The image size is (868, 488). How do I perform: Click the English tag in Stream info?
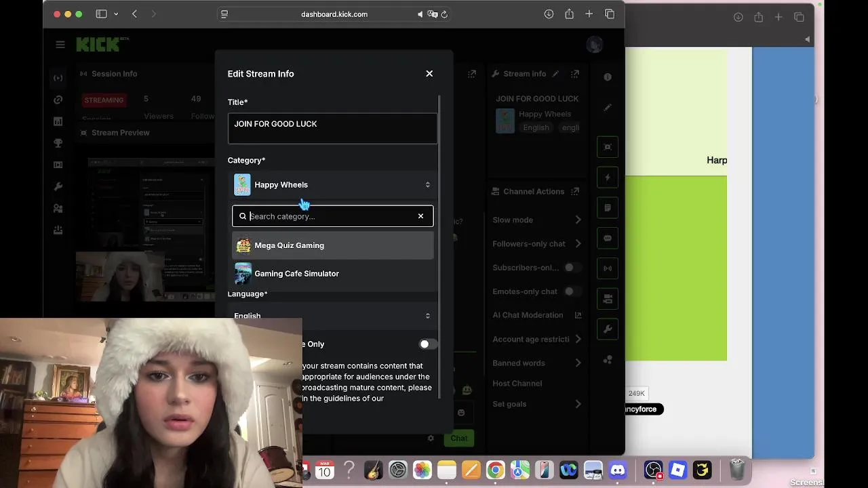click(536, 127)
